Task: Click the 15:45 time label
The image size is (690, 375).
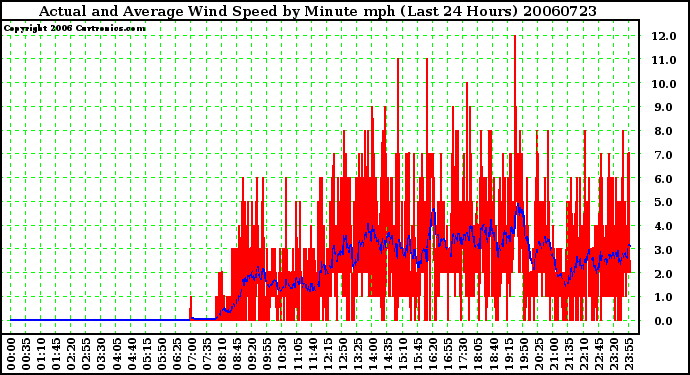Action: pos(418,354)
